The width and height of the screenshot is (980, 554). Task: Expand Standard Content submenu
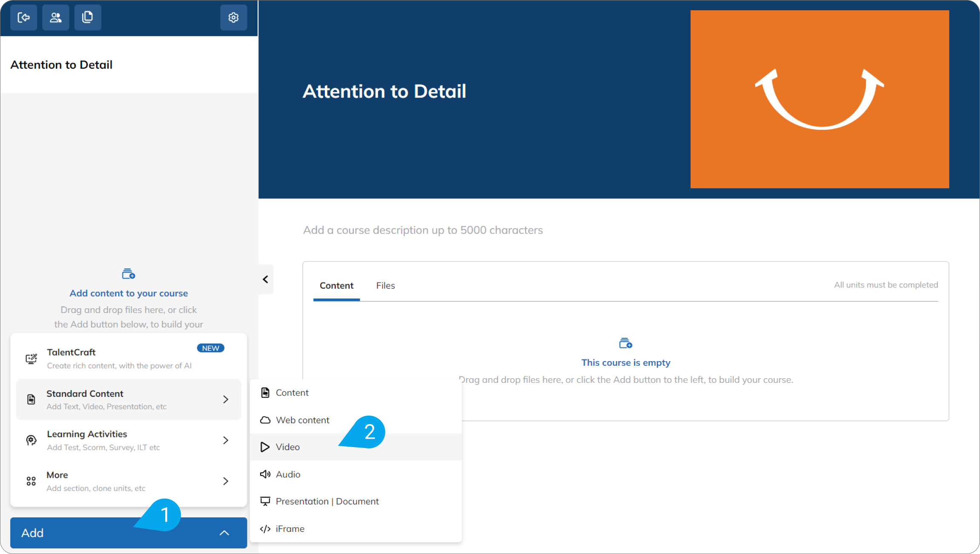click(129, 399)
